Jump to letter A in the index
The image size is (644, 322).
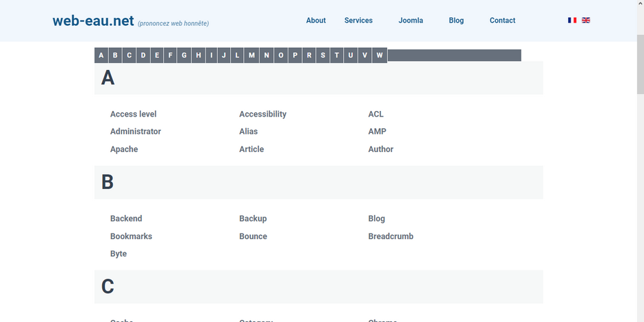pos(101,55)
